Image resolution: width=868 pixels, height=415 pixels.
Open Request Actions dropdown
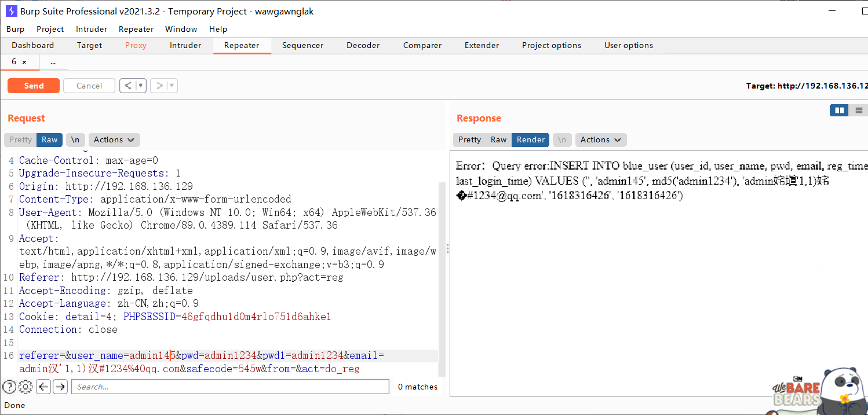pyautogui.click(x=114, y=139)
